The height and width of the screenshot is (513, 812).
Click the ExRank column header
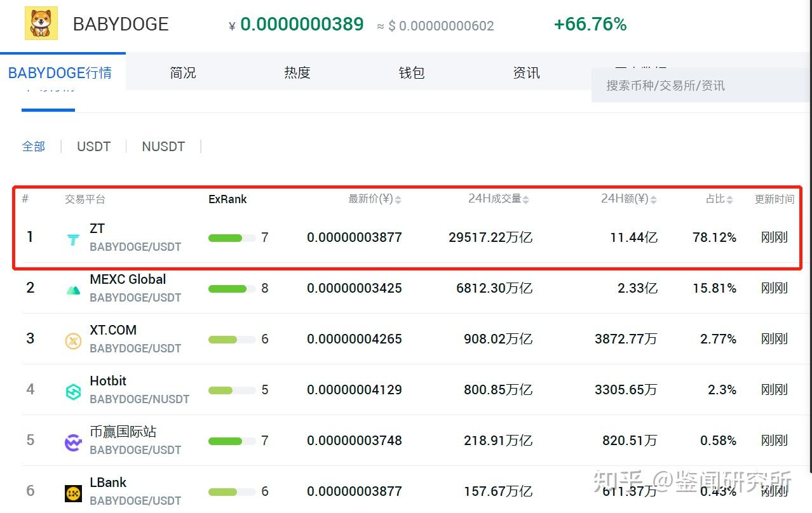(227, 199)
